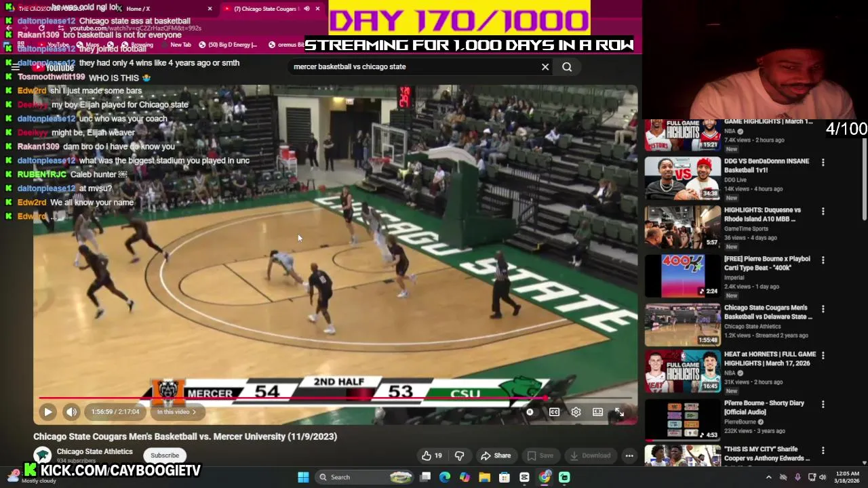The height and width of the screenshot is (488, 868).
Task: Click the Chicago State Athletics channel avatar
Action: pos(43,455)
